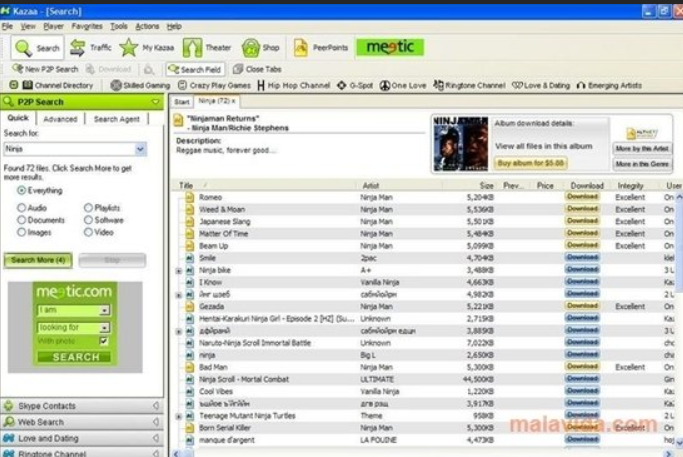Open Emerging Artists channel
The height and width of the screenshot is (457, 683).
tap(609, 85)
